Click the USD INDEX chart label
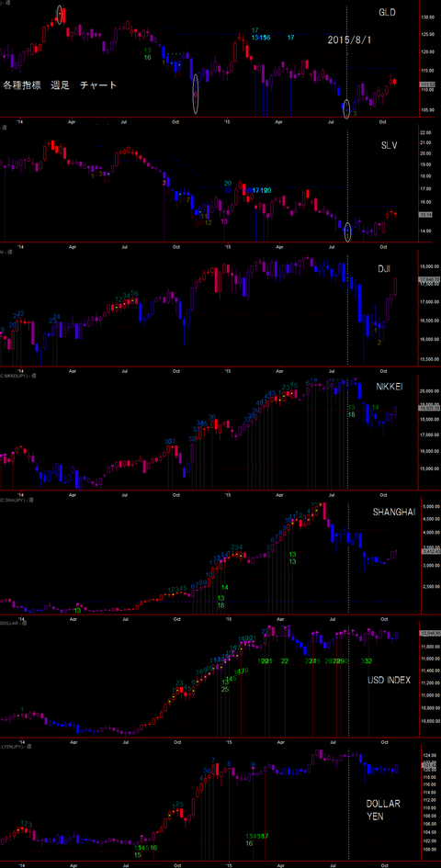 [x=388, y=679]
